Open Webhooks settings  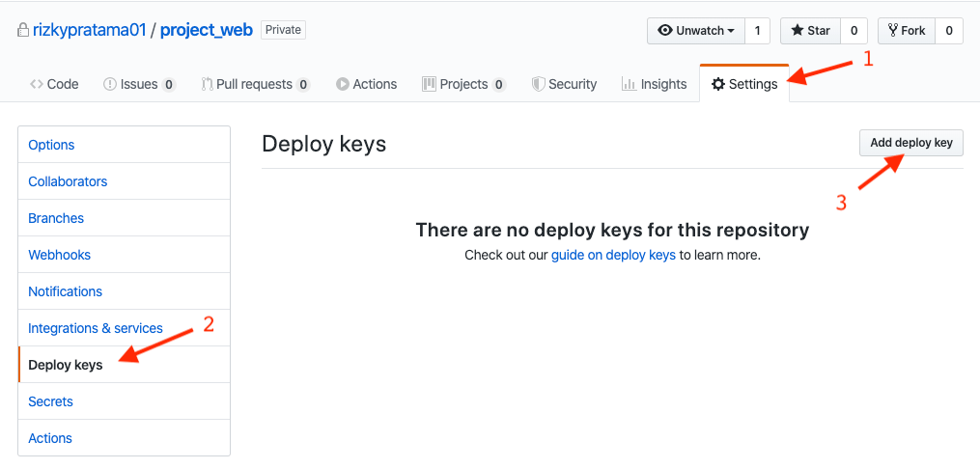[x=124, y=255]
